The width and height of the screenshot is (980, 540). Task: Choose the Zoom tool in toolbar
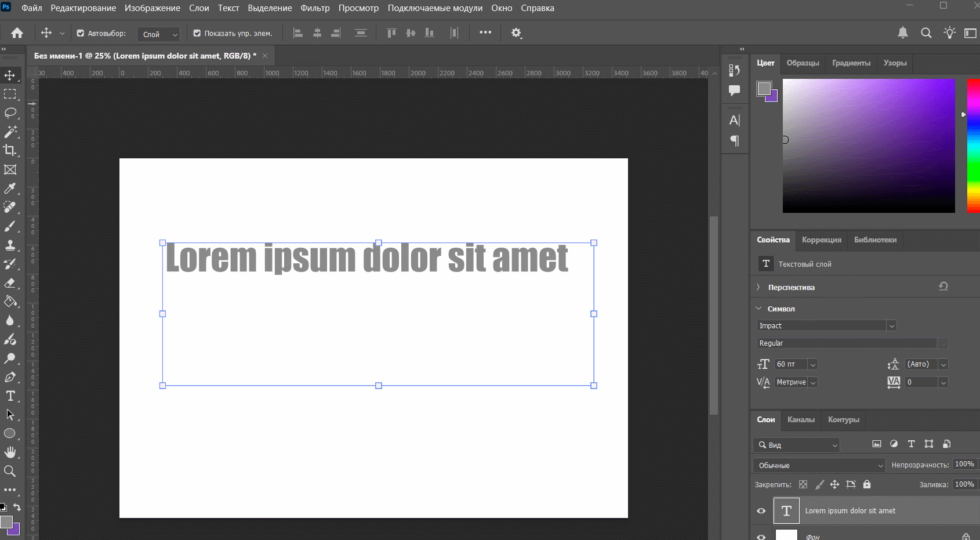[10, 471]
